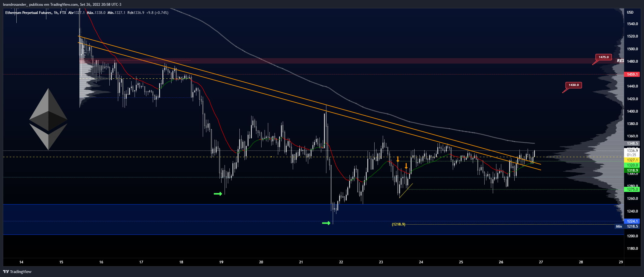Screen dimensions: 644x277
Task: Click 1360.0 on the price scale
Action: (x=632, y=136)
